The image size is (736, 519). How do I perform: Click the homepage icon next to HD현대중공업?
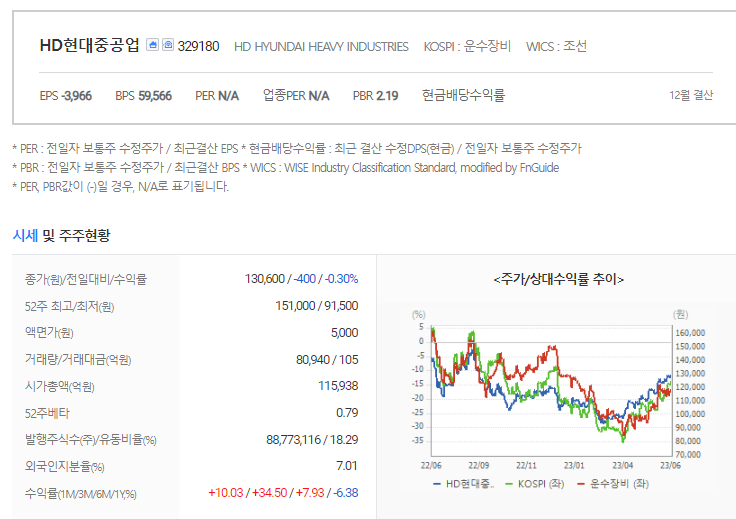pos(152,45)
